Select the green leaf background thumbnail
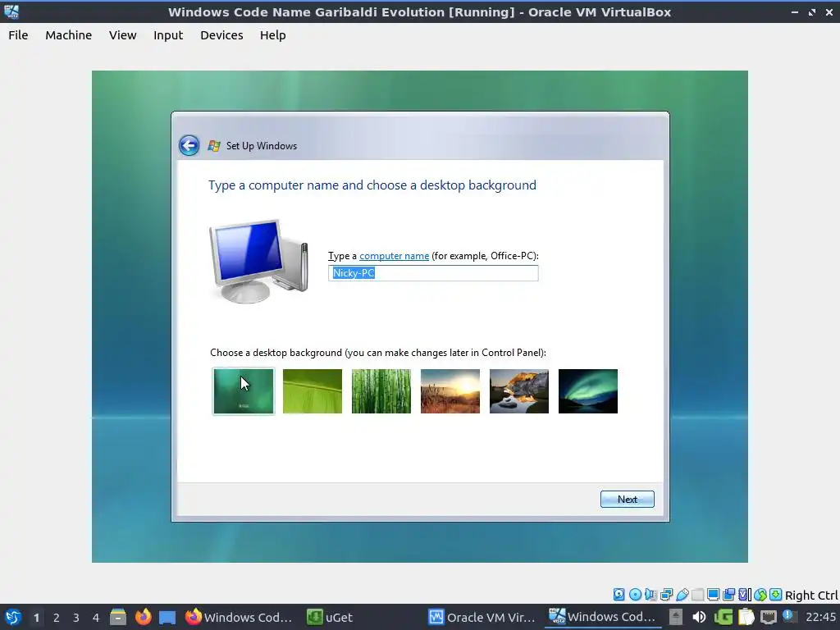Viewport: 840px width, 630px height. click(x=313, y=391)
